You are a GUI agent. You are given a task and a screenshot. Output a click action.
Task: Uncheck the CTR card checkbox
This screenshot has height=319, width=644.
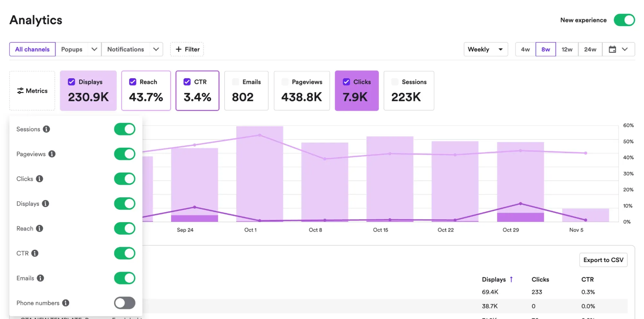pyautogui.click(x=187, y=82)
